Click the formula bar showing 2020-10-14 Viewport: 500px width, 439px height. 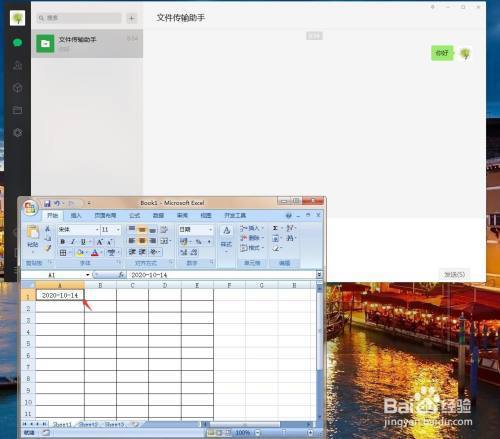[x=221, y=275]
